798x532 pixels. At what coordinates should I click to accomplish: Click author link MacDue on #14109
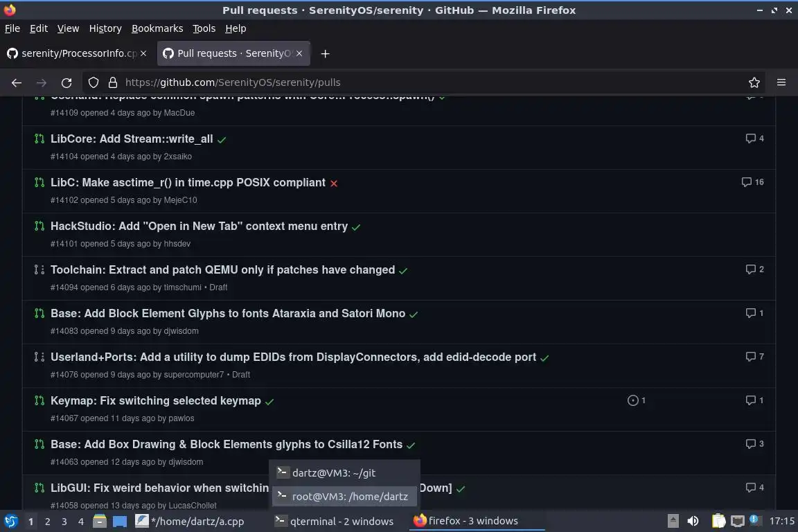click(179, 113)
